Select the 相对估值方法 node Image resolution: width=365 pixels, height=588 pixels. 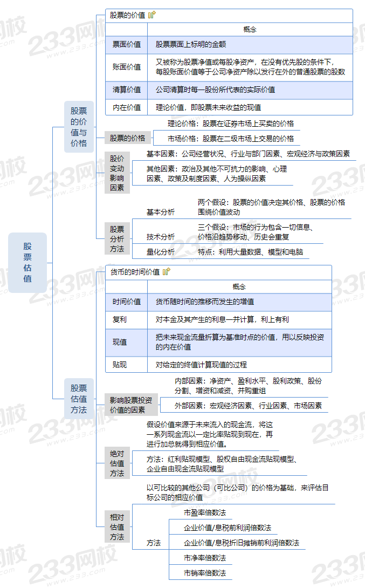coord(117,527)
